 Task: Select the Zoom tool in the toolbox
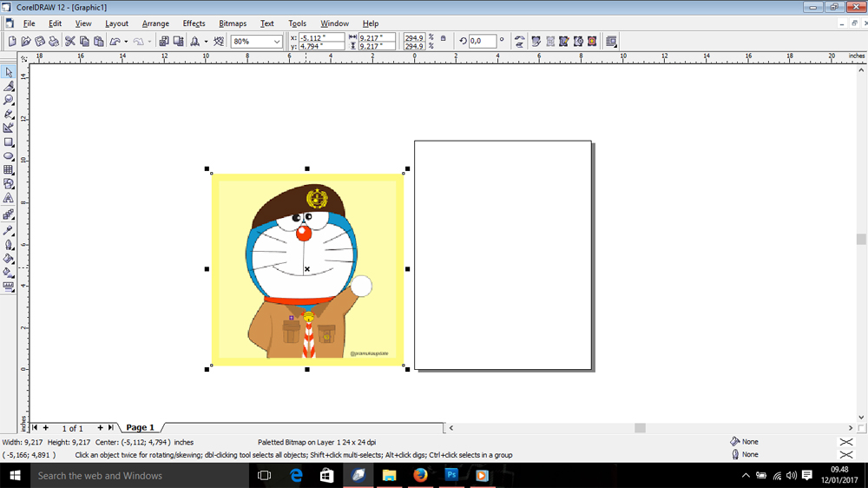point(9,100)
